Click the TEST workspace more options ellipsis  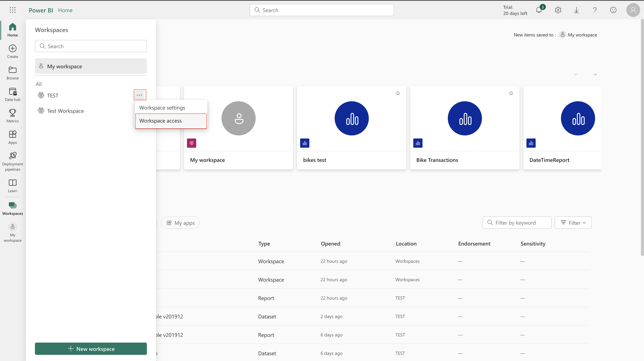tap(139, 95)
